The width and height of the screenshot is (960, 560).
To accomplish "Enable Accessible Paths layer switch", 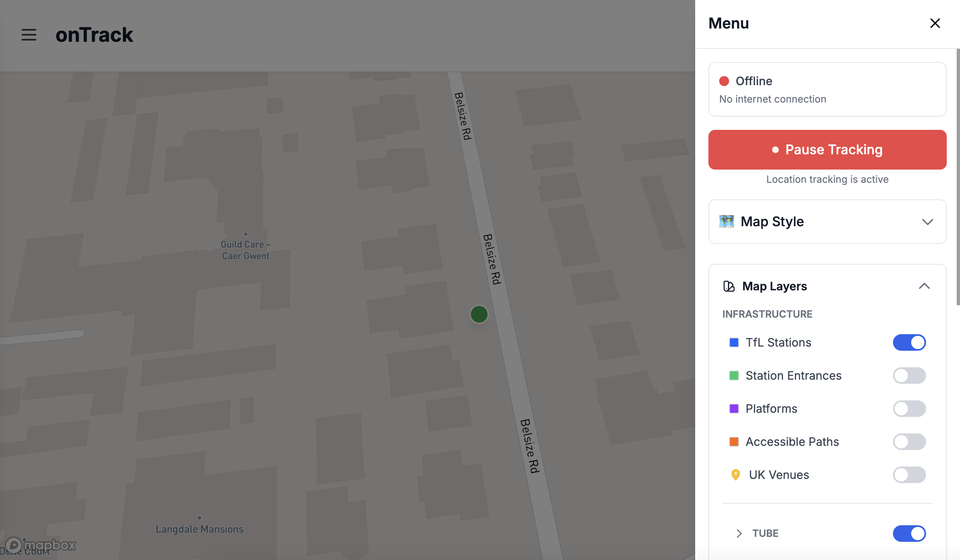I will 909,442.
